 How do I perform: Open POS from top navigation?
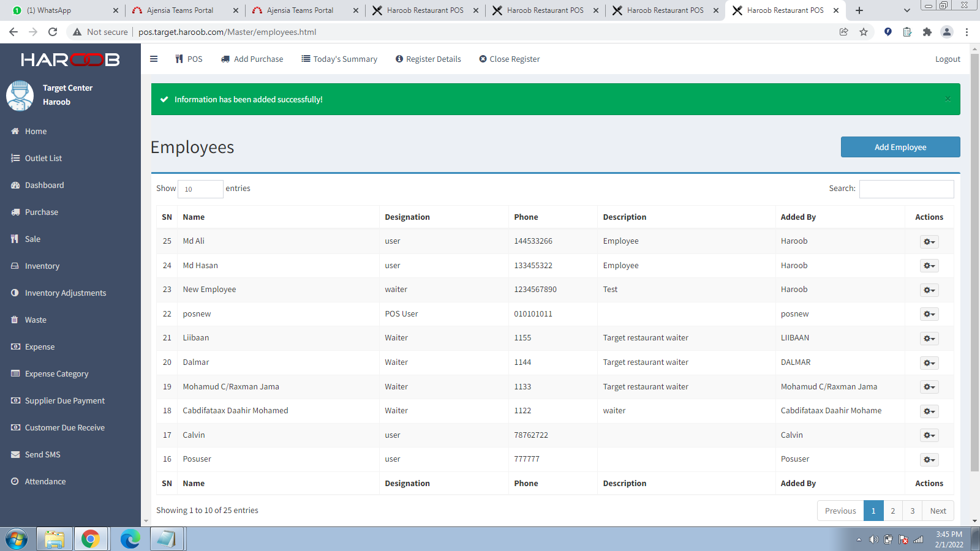(x=189, y=59)
